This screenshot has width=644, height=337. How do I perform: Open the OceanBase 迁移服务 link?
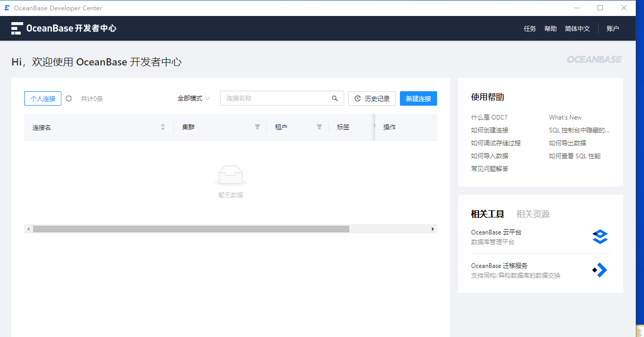500,266
